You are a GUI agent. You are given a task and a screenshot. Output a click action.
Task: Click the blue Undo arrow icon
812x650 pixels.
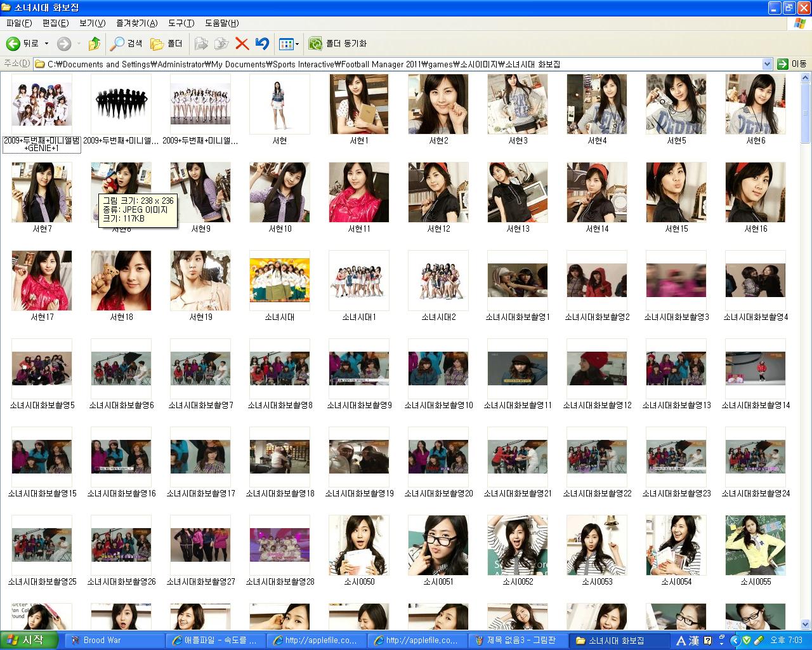tap(262, 44)
